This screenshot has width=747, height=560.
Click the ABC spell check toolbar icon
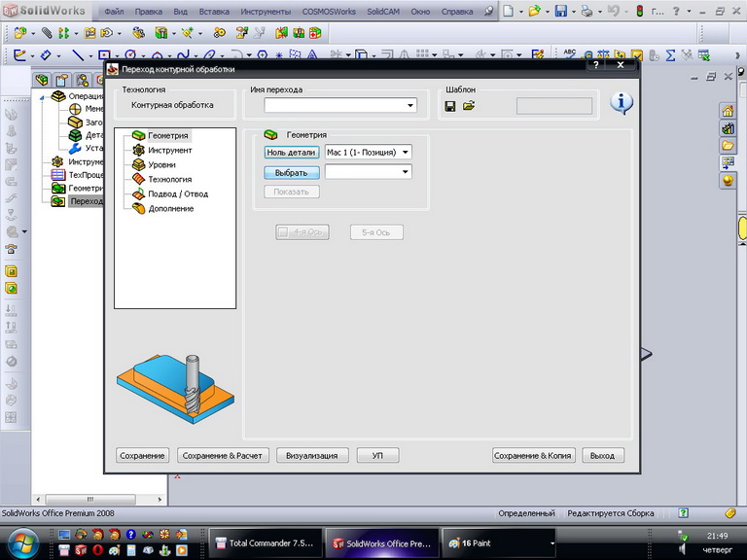tap(570, 54)
